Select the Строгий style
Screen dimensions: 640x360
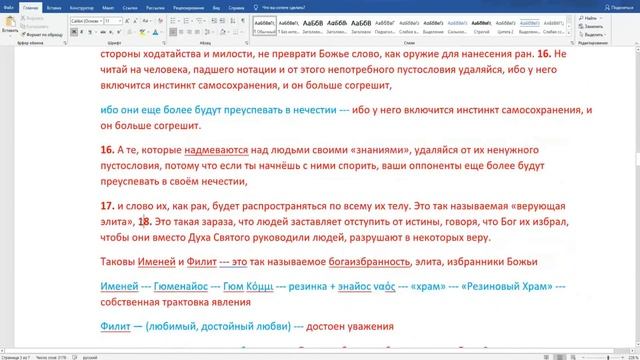[x=481, y=26]
